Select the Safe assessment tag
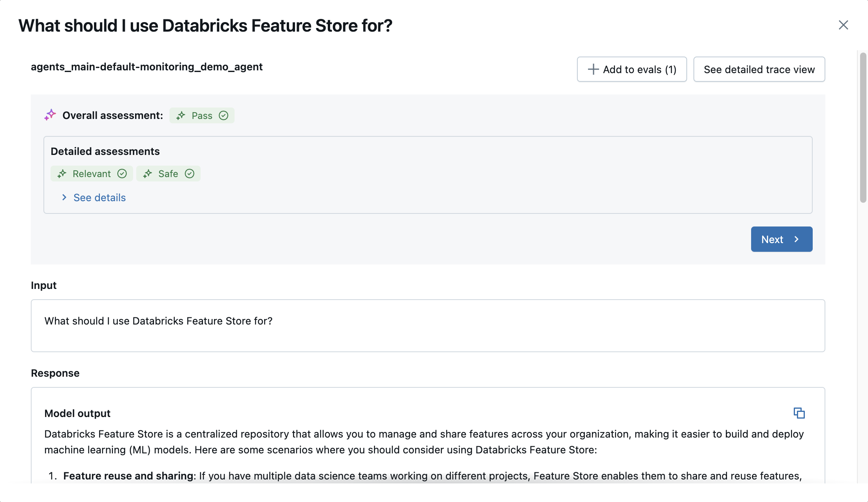 [x=168, y=174]
